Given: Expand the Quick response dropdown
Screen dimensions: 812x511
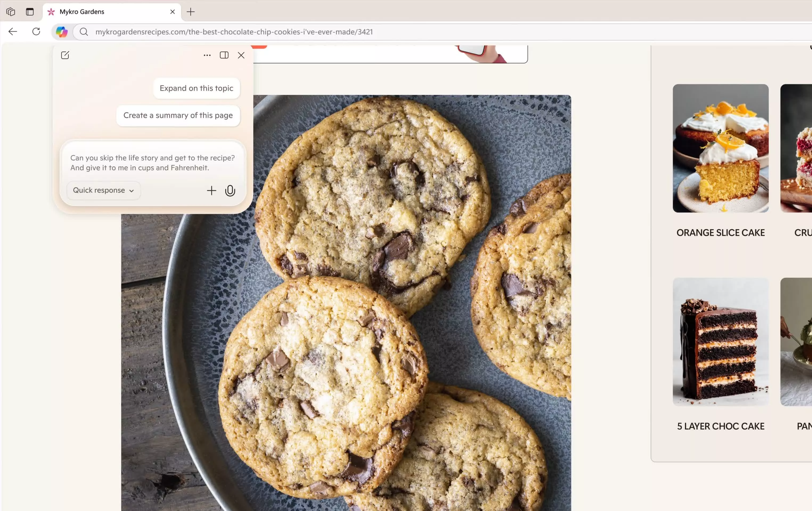Looking at the screenshot, I should pos(104,190).
